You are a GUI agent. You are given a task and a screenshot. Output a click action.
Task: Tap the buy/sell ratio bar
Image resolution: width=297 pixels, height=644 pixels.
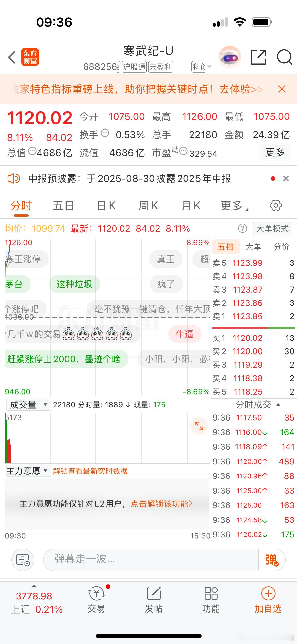[253, 328]
